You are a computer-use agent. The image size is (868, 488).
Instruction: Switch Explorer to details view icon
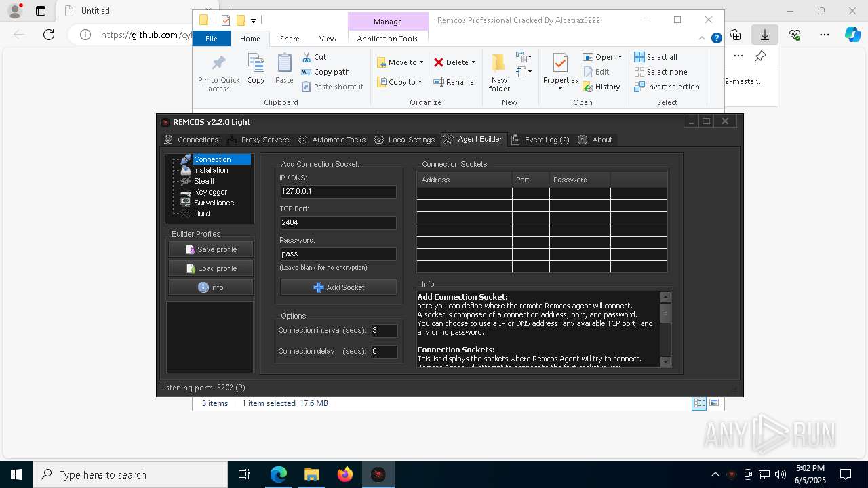[x=698, y=403]
